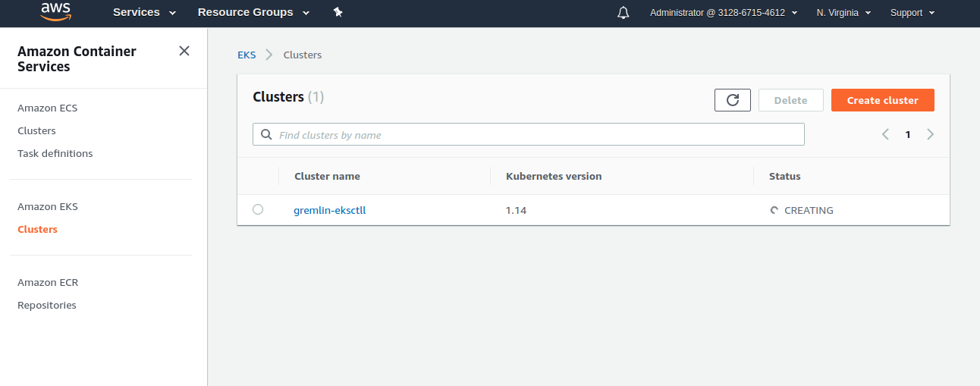Open Clusters under Amazon ECS
The width and height of the screenshot is (980, 386).
[x=36, y=130]
